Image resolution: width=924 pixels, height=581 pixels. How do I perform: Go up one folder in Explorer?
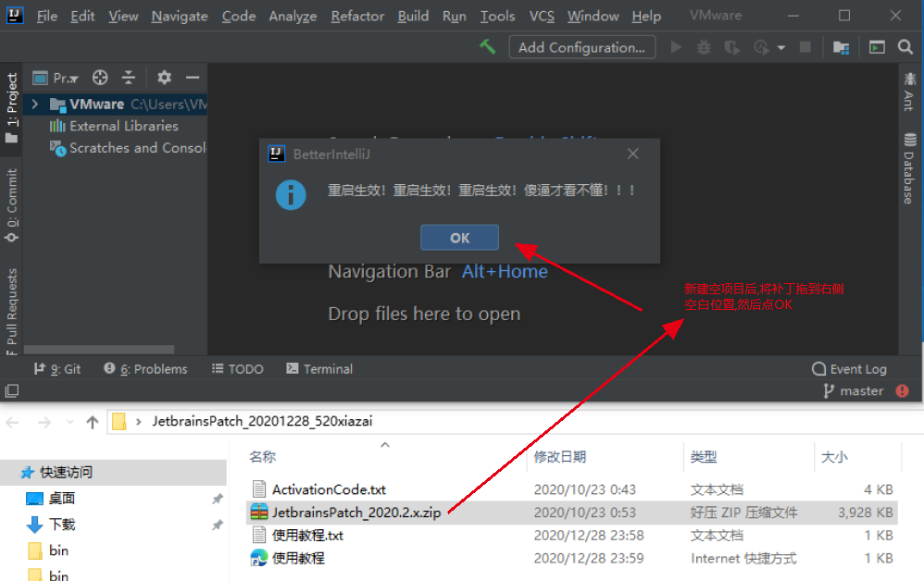(92, 422)
